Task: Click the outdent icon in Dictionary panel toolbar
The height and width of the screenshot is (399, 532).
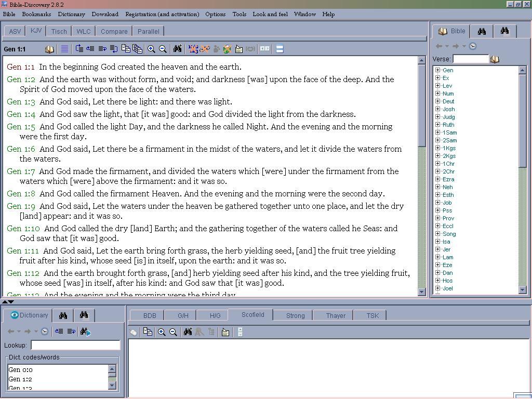Action: (59, 331)
